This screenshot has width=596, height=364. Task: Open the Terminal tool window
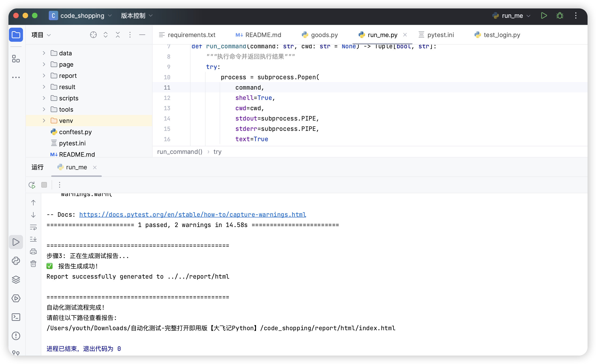16,317
